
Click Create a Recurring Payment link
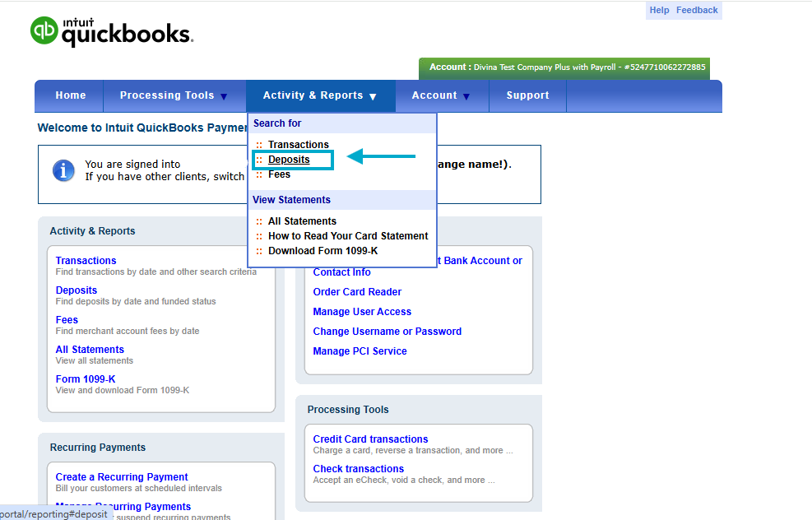pyautogui.click(x=122, y=477)
